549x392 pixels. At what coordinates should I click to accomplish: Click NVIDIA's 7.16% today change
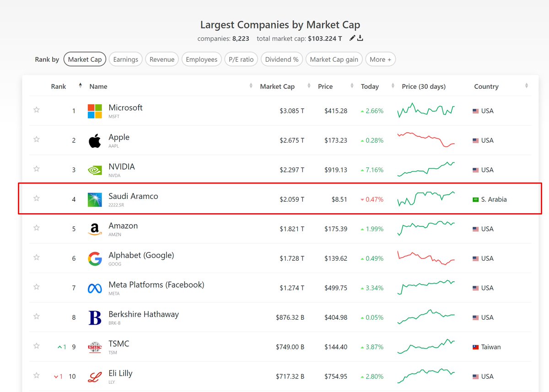pyautogui.click(x=372, y=170)
